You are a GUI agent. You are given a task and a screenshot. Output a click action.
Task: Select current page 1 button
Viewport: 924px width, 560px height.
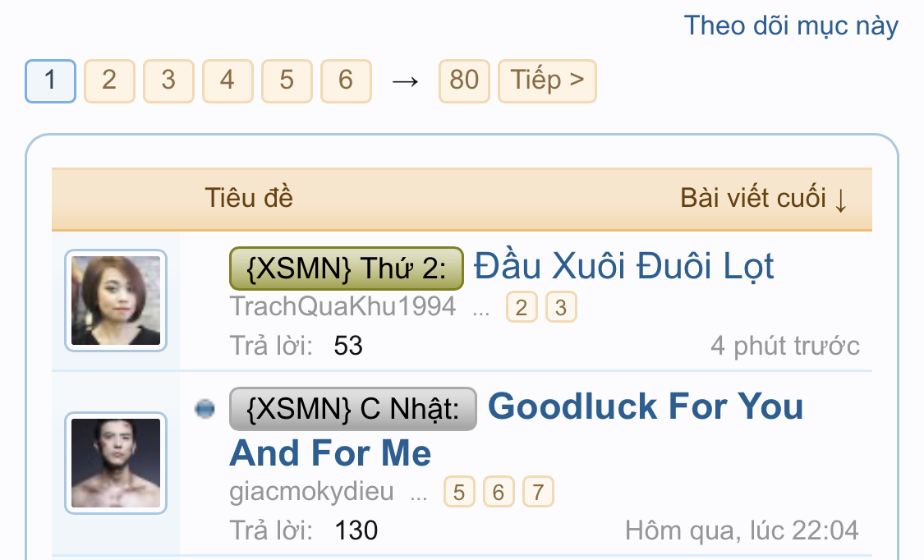[50, 80]
